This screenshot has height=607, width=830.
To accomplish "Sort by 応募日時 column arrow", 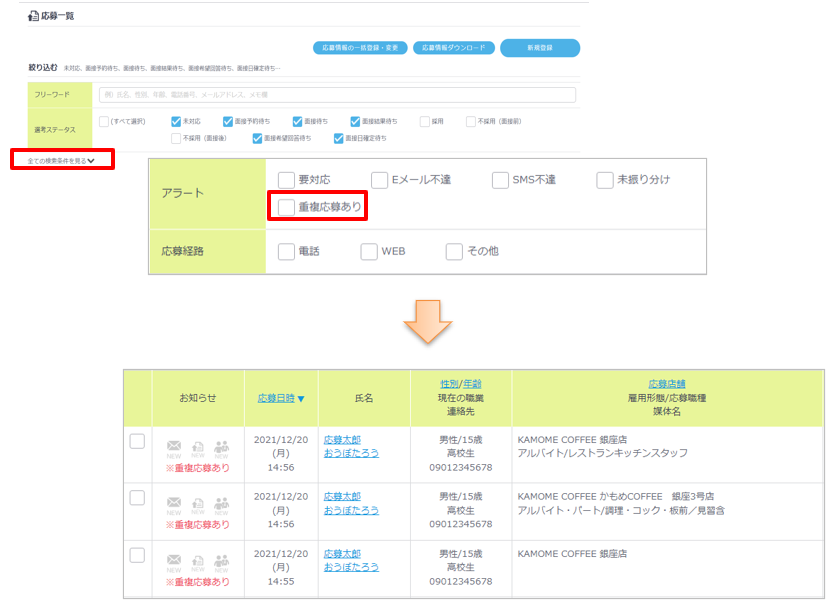I will (301, 398).
